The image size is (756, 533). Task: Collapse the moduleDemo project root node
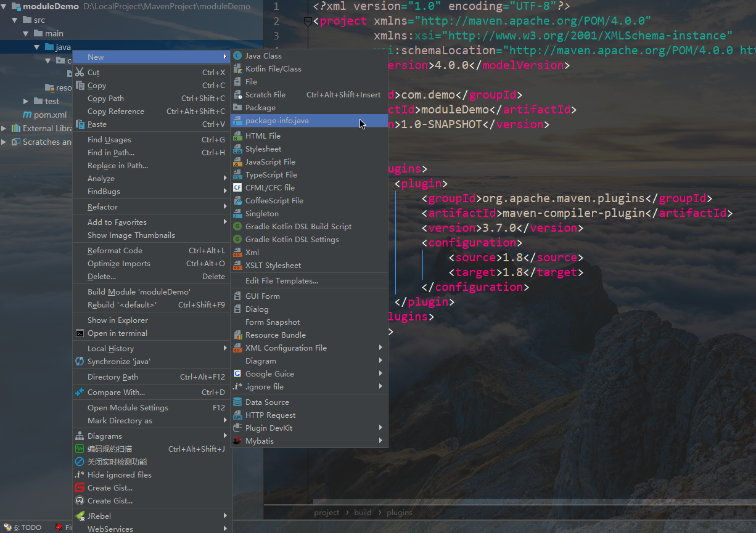(5, 6)
